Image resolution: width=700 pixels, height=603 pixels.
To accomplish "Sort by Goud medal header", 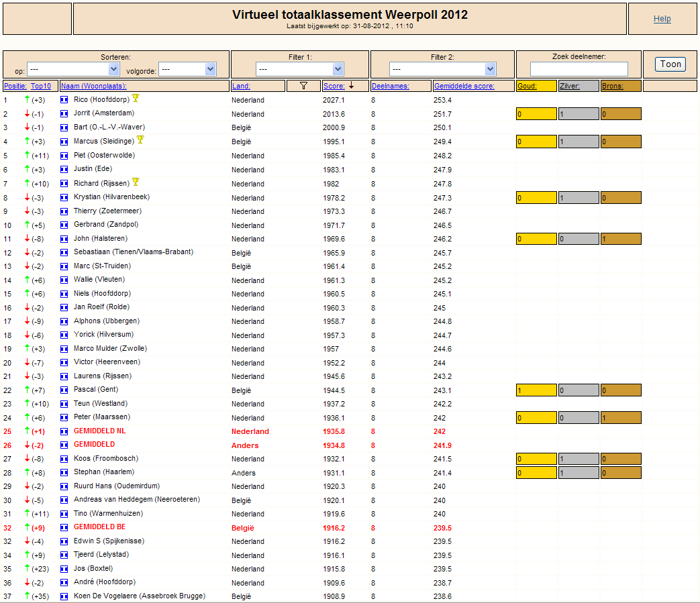I will [528, 86].
